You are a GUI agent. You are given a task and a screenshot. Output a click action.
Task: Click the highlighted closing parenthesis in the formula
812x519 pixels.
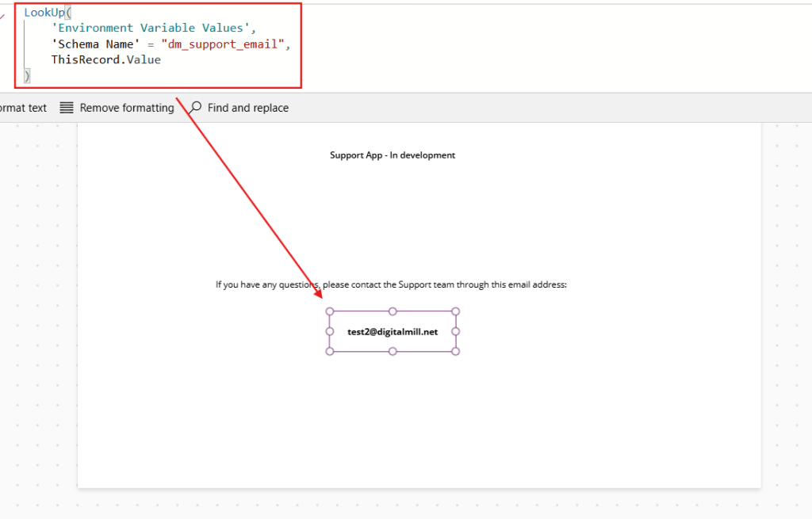pos(28,74)
